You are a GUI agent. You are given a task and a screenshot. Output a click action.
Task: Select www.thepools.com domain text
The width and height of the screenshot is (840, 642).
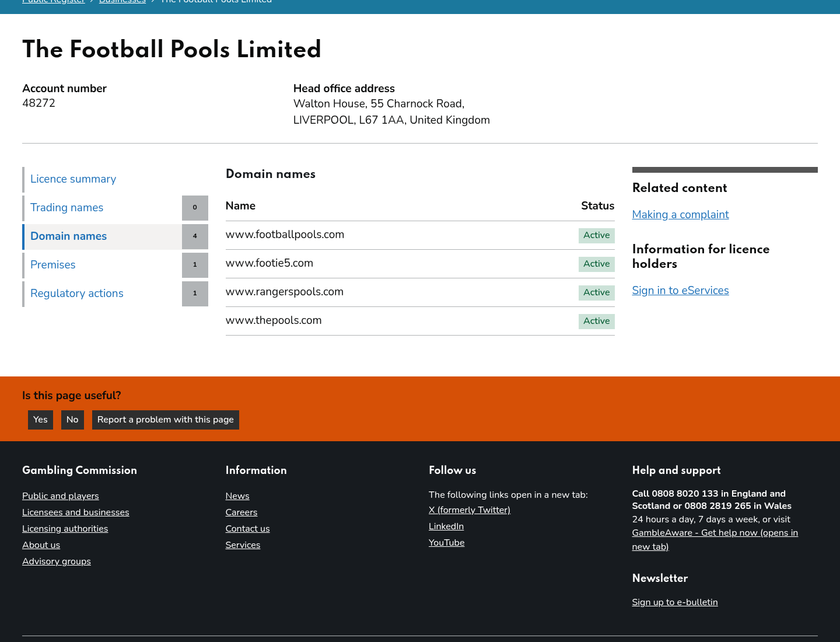tap(274, 320)
